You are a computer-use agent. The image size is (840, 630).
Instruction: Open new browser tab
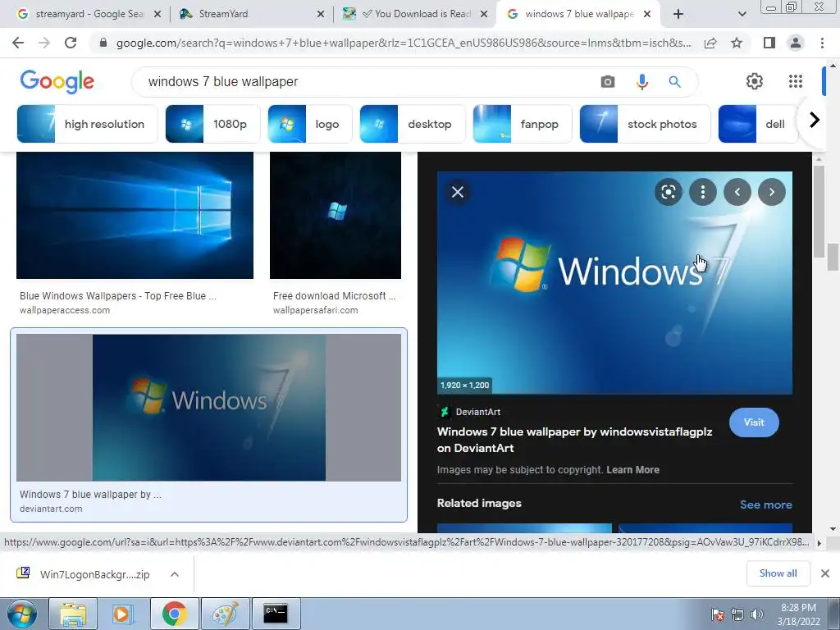click(678, 14)
